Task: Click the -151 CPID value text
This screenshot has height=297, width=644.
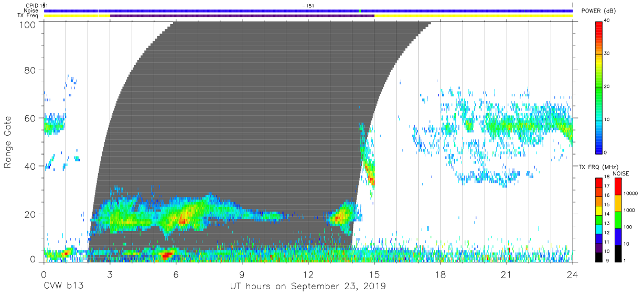Action: tap(308, 5)
